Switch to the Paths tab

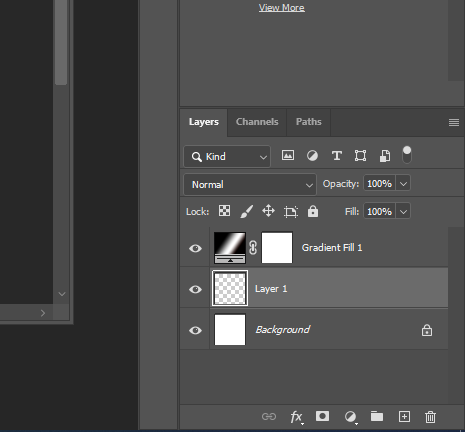309,122
